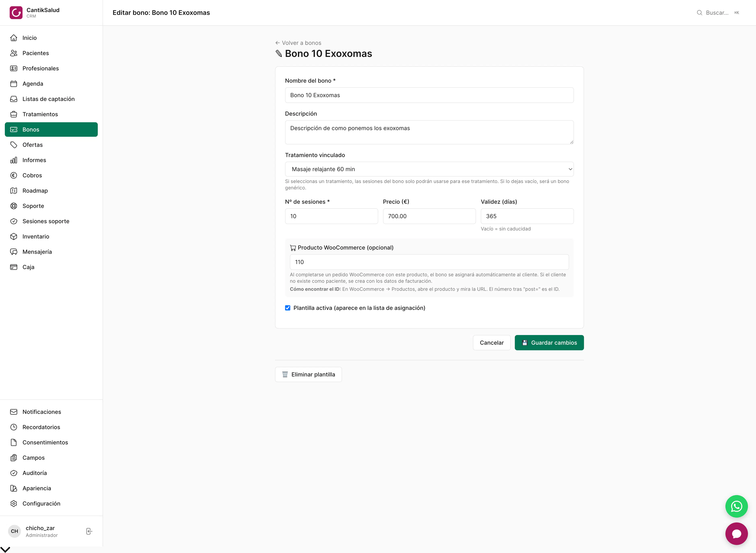756x553 pixels.
Task: Click the Inventario box icon
Action: pos(14,237)
